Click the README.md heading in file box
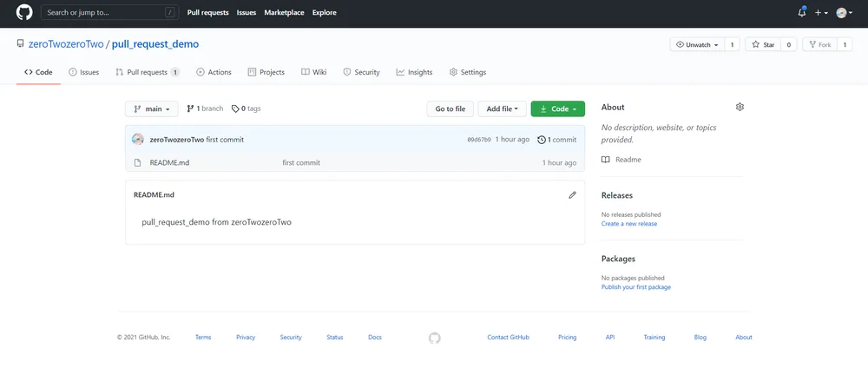868x381 pixels. click(x=154, y=195)
